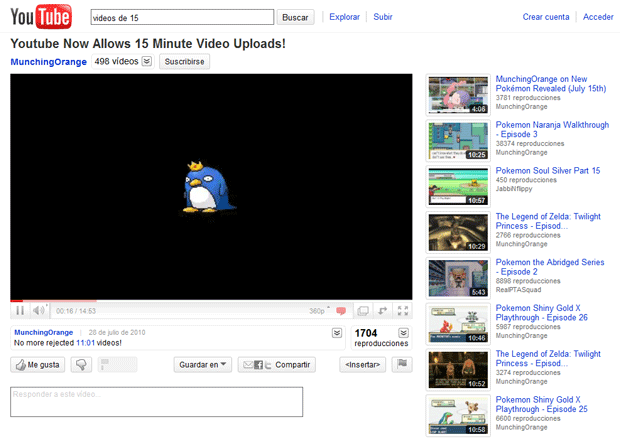Enter fullscreen with the expand icon
Viewport: 620px width, 438px height.
(403, 311)
